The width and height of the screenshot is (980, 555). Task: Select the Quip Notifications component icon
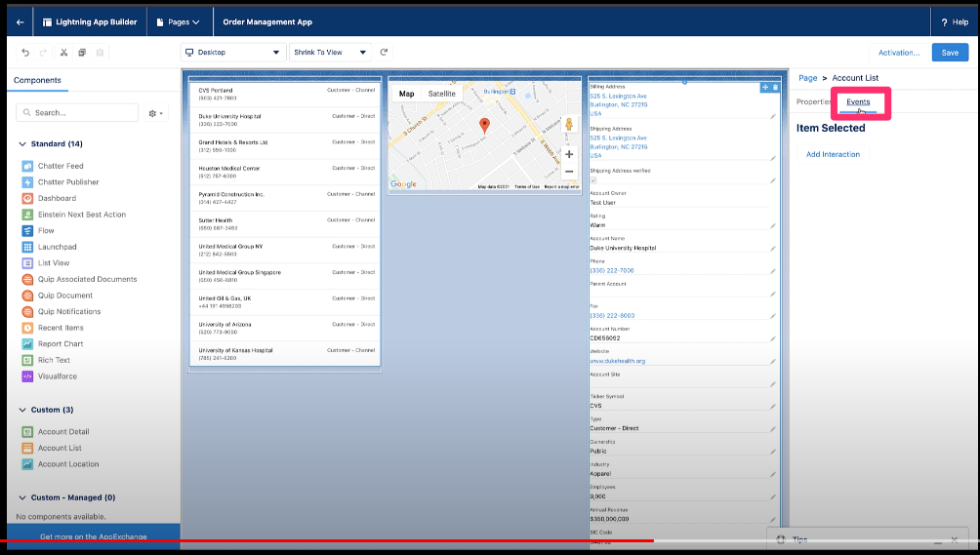pyautogui.click(x=27, y=311)
